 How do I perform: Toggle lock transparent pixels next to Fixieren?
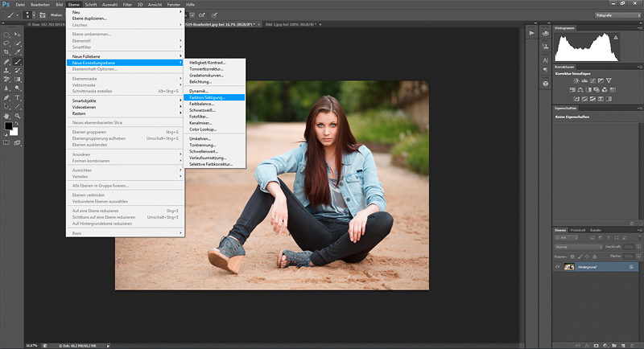point(572,257)
